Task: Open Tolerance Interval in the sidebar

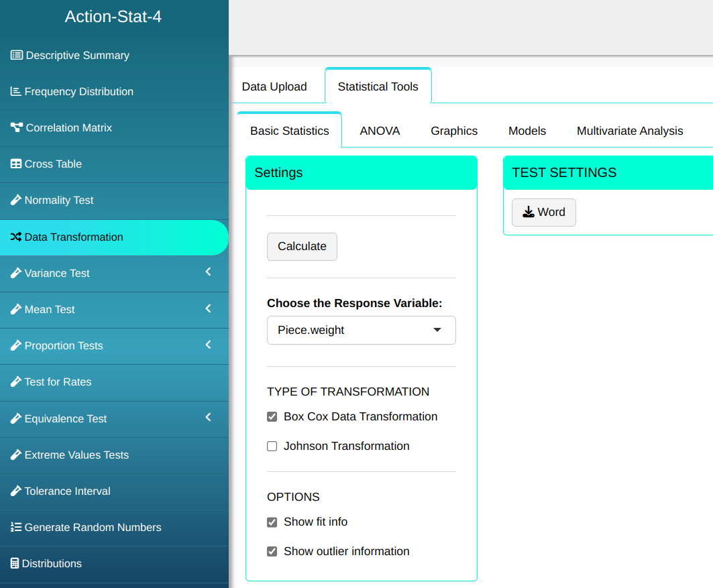Action: [67, 491]
